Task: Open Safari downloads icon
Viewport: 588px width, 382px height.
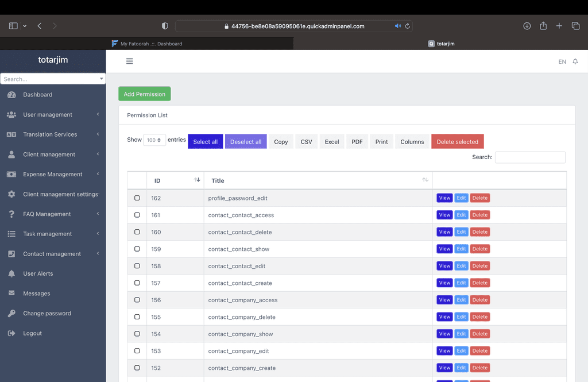Action: 527,26
